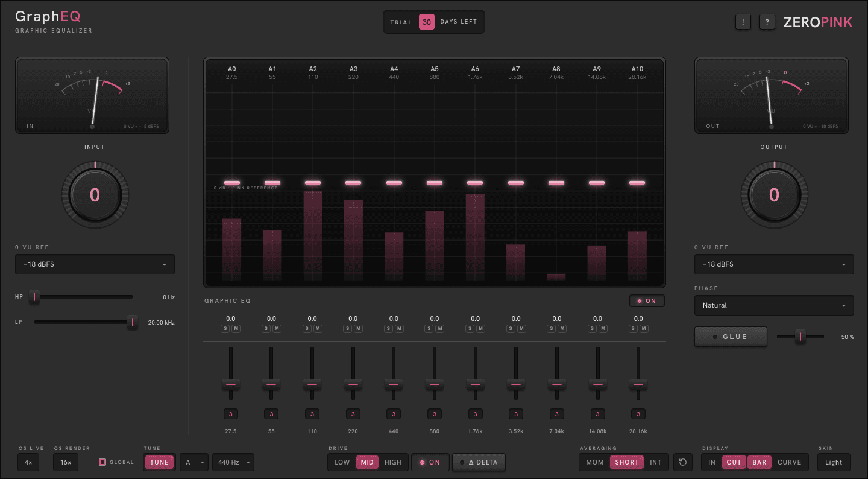This screenshot has width=868, height=479.
Task: Reset averaging with the circular arrow icon
Action: pyautogui.click(x=683, y=462)
